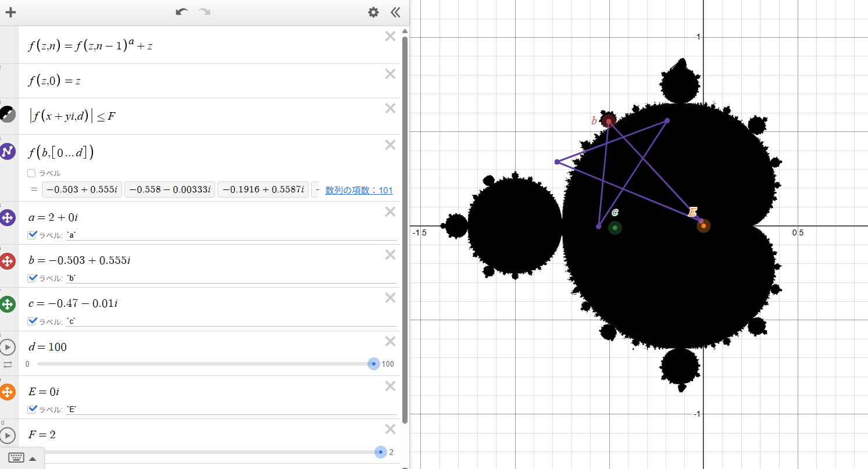
Task: Collapse the algebra panel with the double chevron
Action: pos(396,12)
